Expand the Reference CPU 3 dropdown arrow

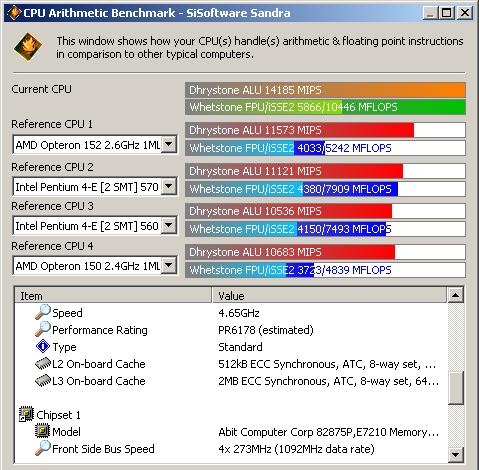169,226
